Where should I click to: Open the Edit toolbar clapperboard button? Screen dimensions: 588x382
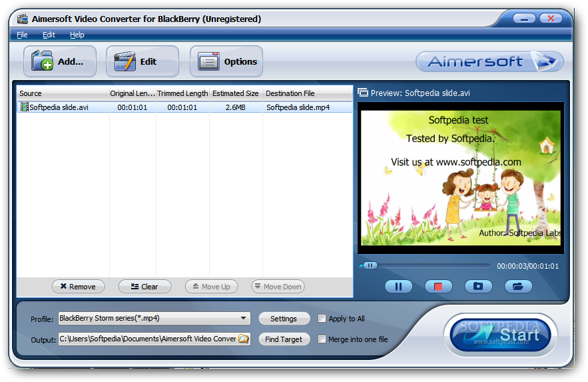[x=143, y=61]
